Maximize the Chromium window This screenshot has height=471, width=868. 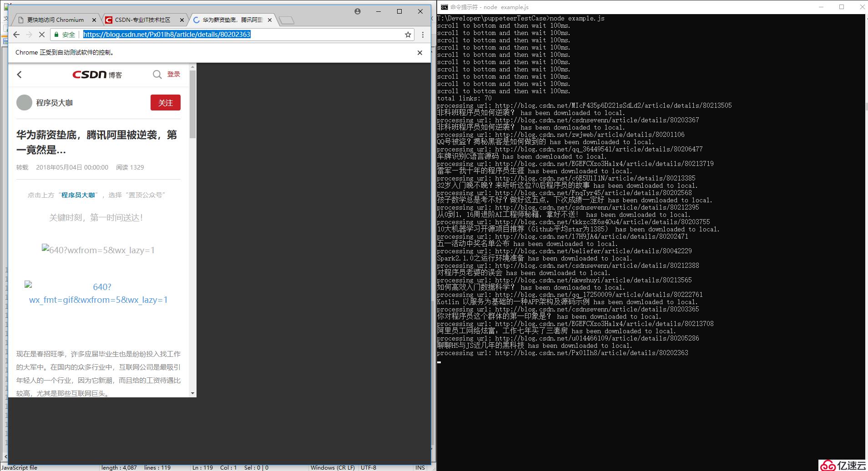pyautogui.click(x=399, y=11)
